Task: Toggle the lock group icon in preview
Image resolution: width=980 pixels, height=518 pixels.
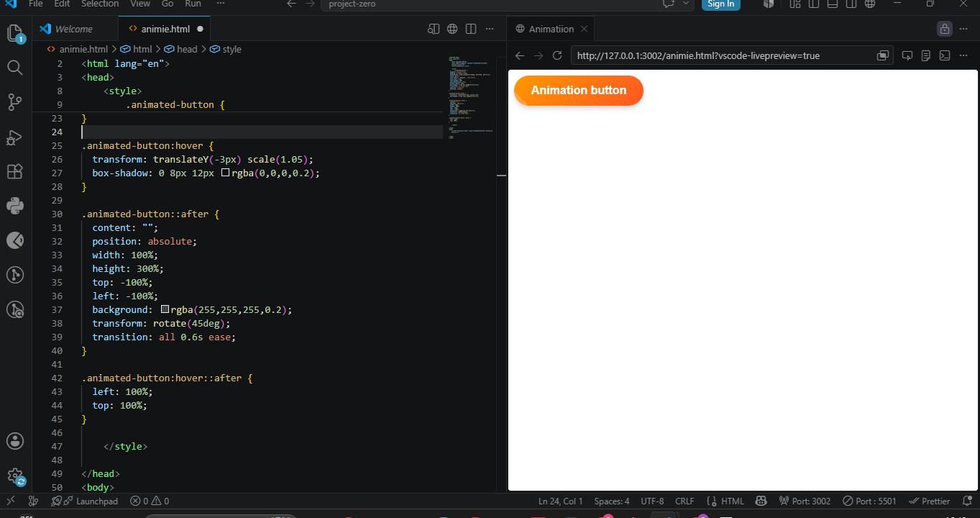Action: pos(945,29)
